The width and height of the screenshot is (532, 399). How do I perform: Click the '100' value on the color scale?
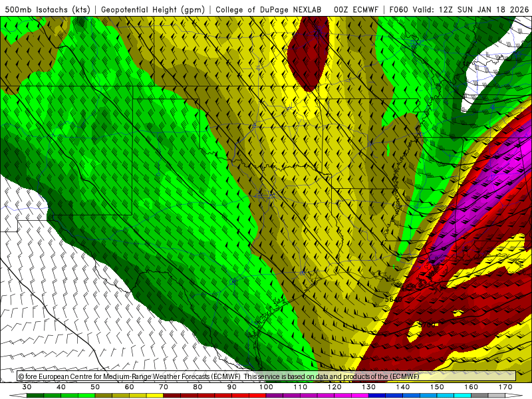(x=266, y=387)
